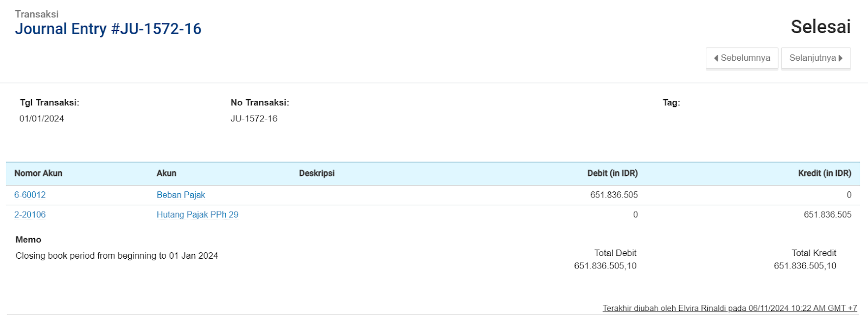The width and height of the screenshot is (868, 320).
Task: Click the Terakhir diubah audit link
Action: pyautogui.click(x=730, y=308)
